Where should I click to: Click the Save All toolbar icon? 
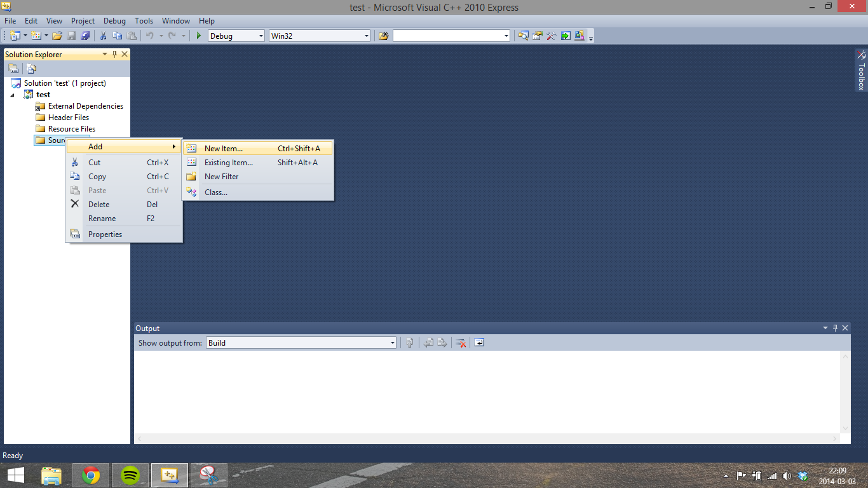(x=85, y=36)
